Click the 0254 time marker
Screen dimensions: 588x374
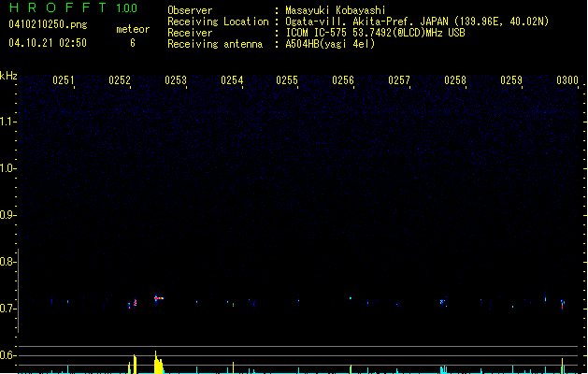232,80
